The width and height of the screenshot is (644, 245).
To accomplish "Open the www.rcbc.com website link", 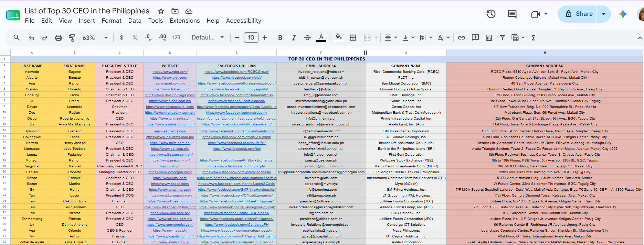I will tap(170, 72).
